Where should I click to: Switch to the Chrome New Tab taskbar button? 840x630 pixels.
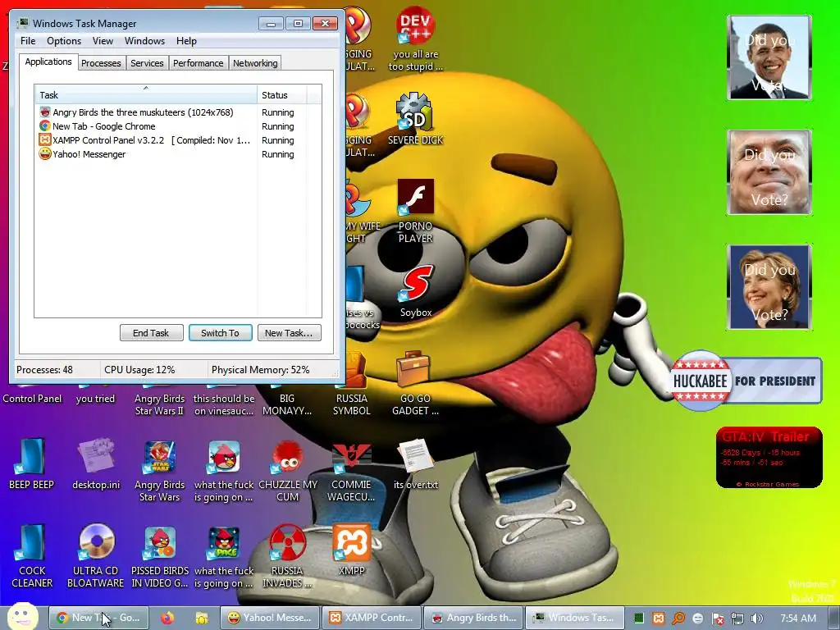pyautogui.click(x=98, y=618)
